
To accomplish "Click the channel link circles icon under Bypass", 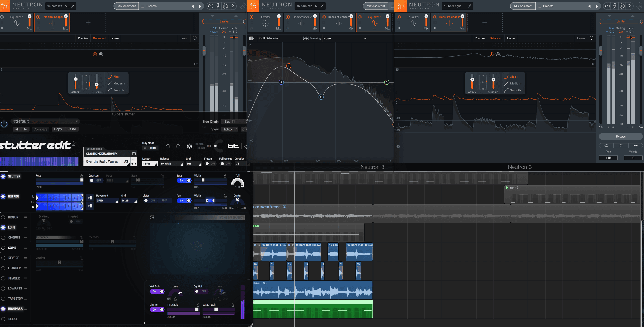I will coord(606,145).
